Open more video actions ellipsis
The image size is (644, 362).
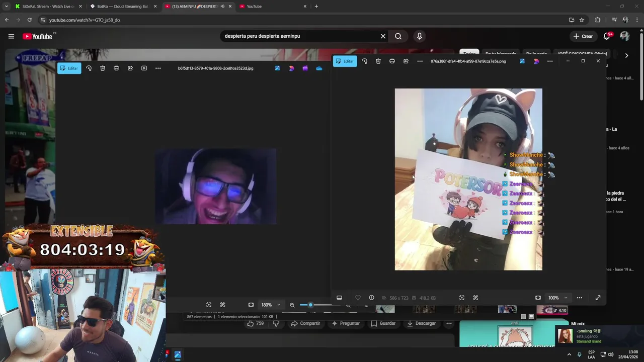(x=449, y=323)
